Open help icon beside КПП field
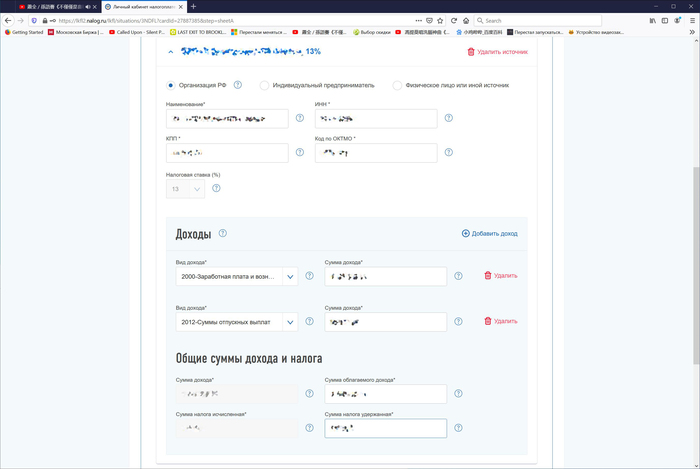700x469 pixels. coord(300,152)
